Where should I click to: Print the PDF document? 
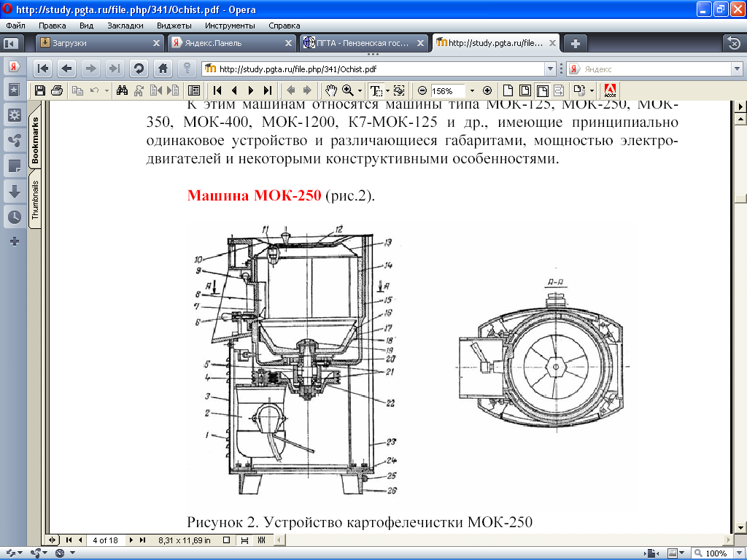point(56,90)
